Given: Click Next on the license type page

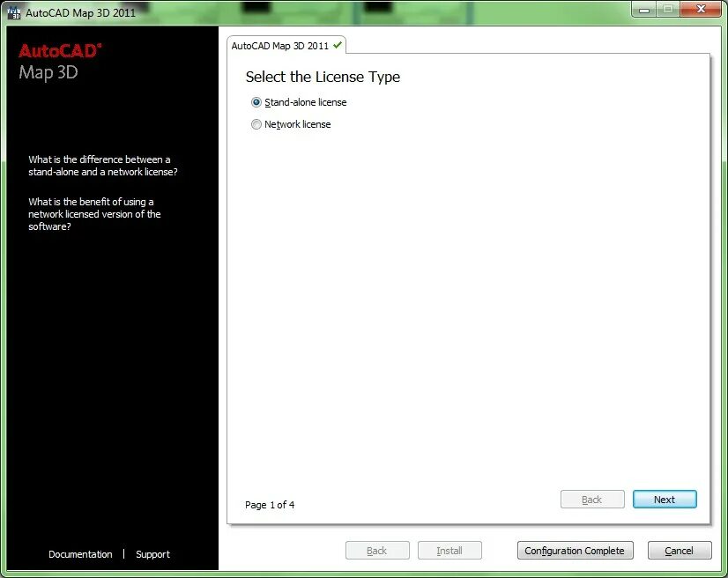Looking at the screenshot, I should coord(665,500).
